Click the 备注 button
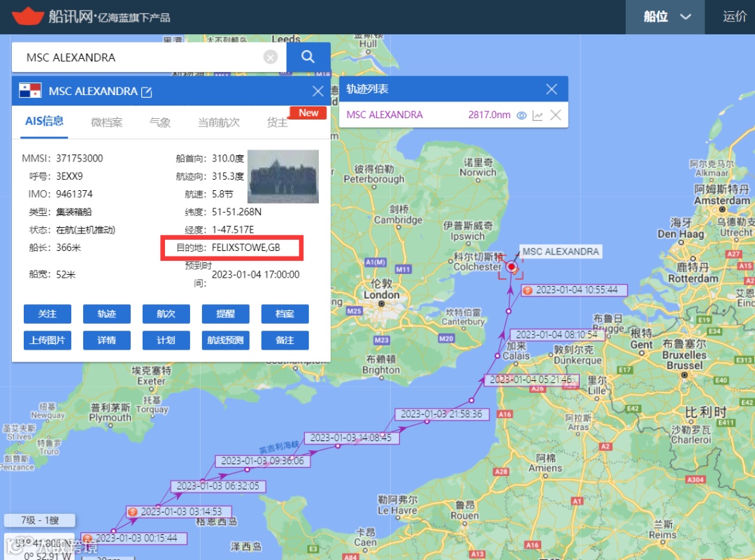Viewport: 755px width, 560px height. click(x=285, y=340)
